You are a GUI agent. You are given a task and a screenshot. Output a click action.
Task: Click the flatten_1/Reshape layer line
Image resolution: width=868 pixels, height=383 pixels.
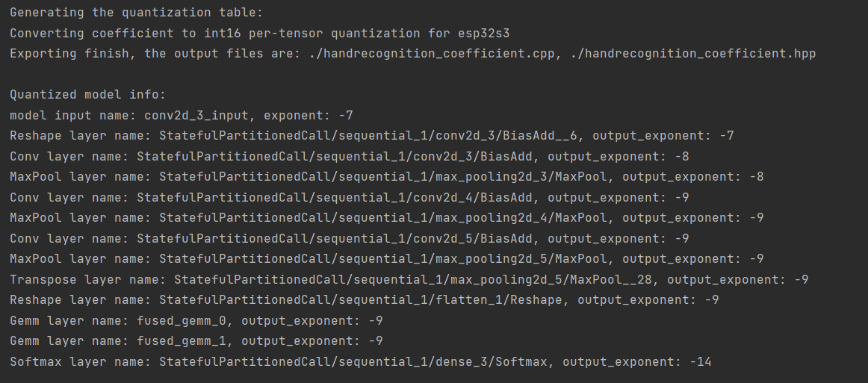[365, 300]
